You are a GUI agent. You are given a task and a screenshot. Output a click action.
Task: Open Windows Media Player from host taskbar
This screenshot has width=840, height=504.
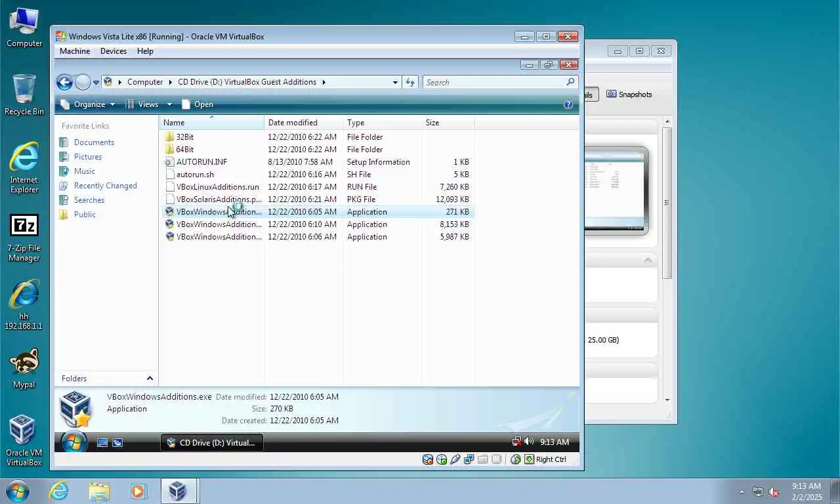[x=138, y=491]
